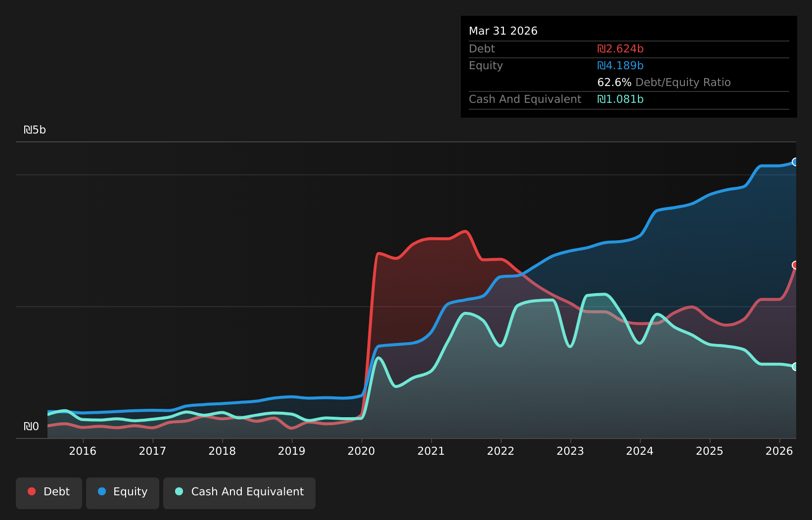Click the blue Equity legend dot
This screenshot has height=520, width=812.
coord(102,491)
